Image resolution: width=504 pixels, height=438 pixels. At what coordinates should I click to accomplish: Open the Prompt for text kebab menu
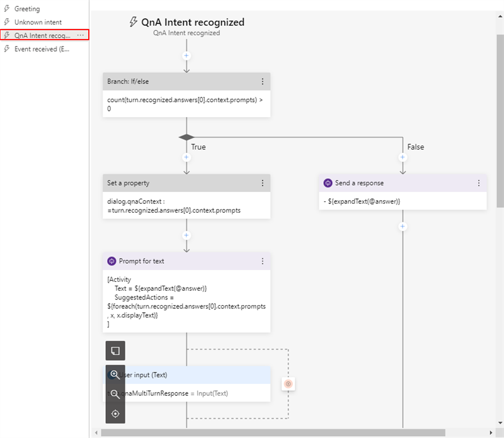263,261
